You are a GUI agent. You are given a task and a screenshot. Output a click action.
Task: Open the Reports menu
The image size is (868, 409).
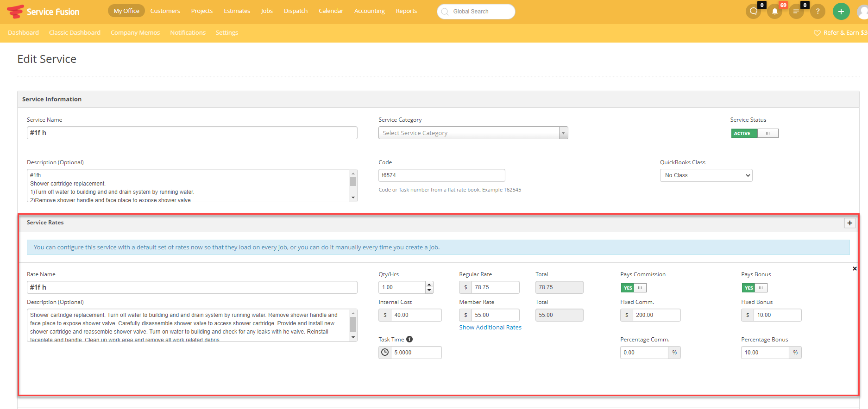tap(406, 11)
